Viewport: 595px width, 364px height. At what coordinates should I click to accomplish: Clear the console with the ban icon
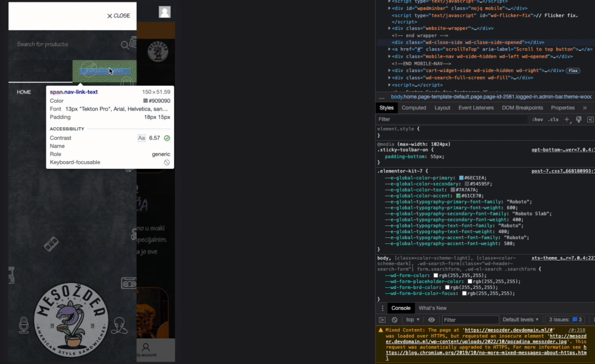(x=394, y=320)
